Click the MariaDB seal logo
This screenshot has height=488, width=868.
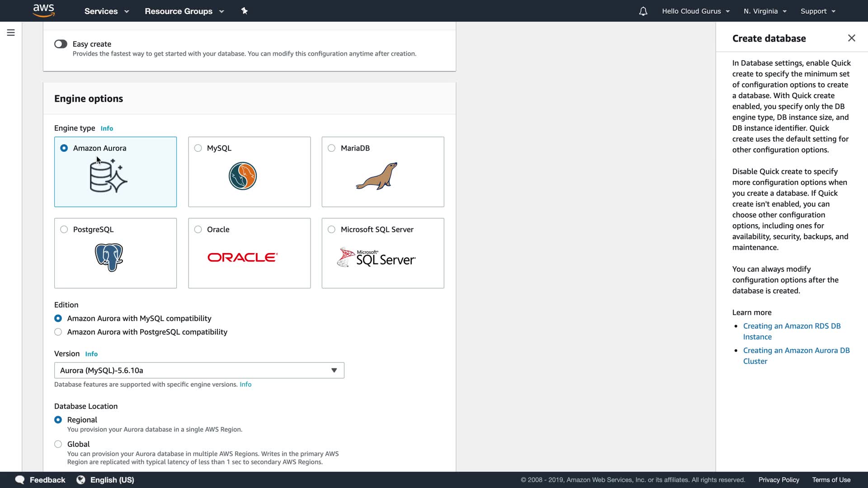tap(377, 176)
